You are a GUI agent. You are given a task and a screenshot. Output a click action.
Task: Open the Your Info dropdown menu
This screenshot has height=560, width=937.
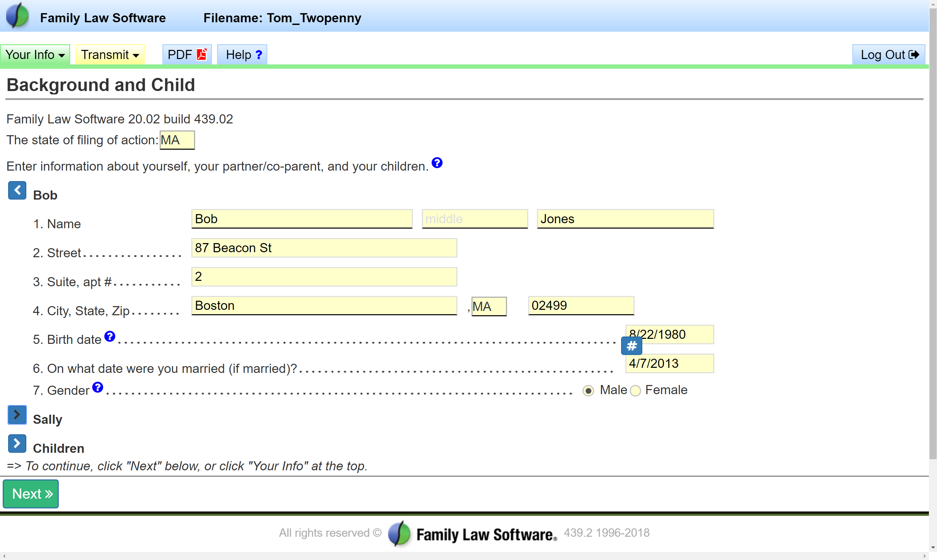pos(35,55)
